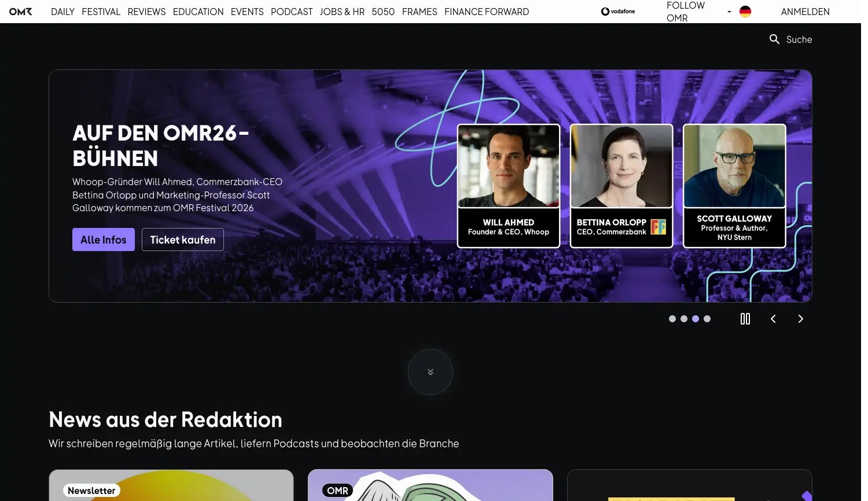This screenshot has height=501, width=868.
Task: Click the Alle Infos button
Action: point(103,239)
